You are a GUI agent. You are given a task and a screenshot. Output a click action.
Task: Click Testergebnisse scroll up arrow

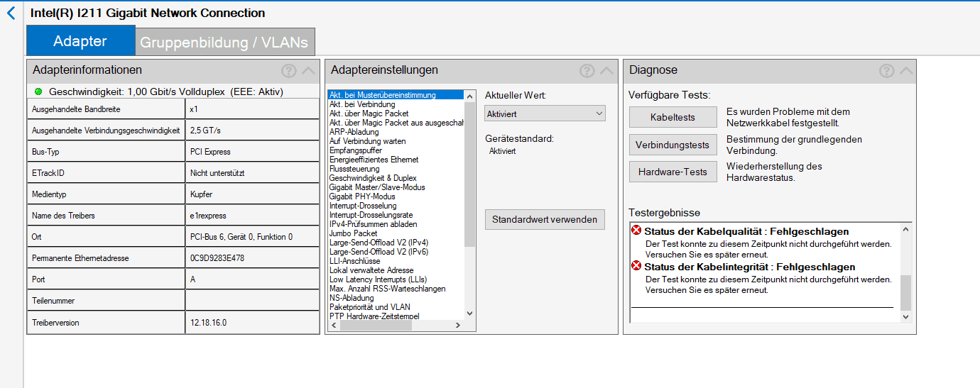point(905,229)
